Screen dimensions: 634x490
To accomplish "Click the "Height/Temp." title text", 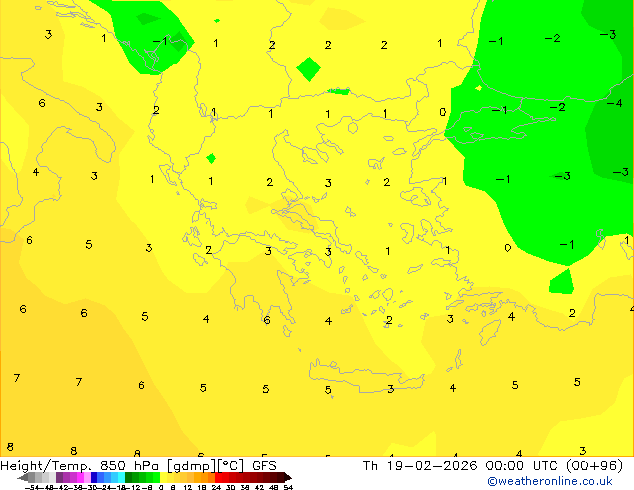I will click(46, 466).
